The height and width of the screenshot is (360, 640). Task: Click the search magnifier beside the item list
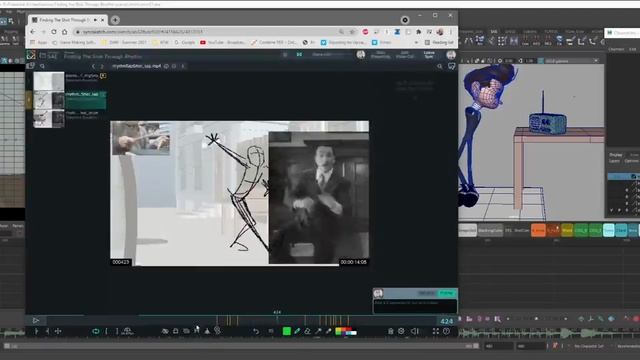pos(42,66)
